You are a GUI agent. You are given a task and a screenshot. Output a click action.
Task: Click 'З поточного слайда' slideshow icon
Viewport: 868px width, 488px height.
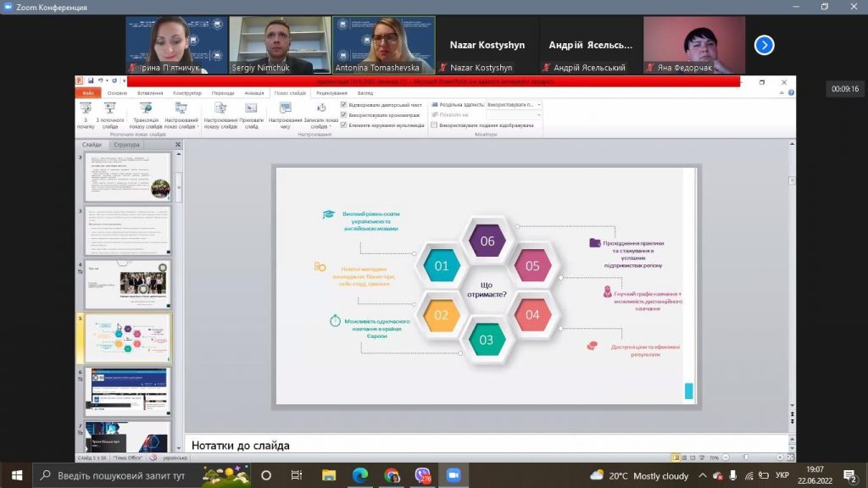pyautogui.click(x=110, y=115)
